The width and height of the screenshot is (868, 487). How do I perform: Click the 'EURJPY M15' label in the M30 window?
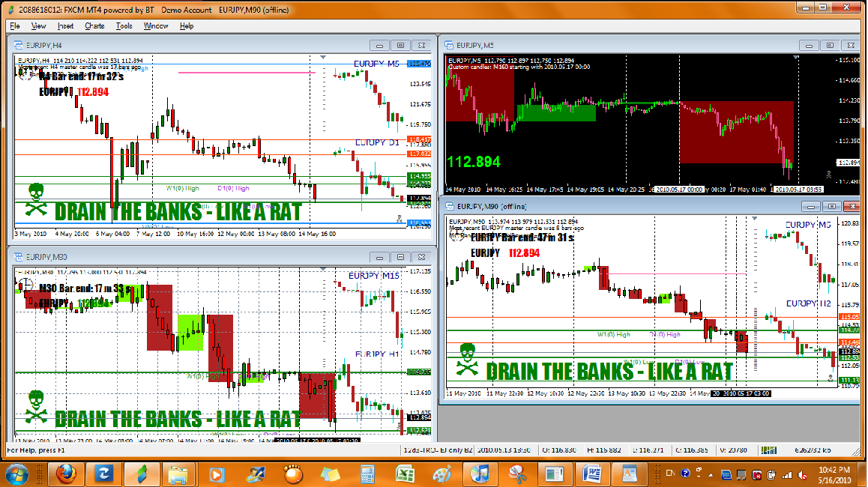point(374,275)
